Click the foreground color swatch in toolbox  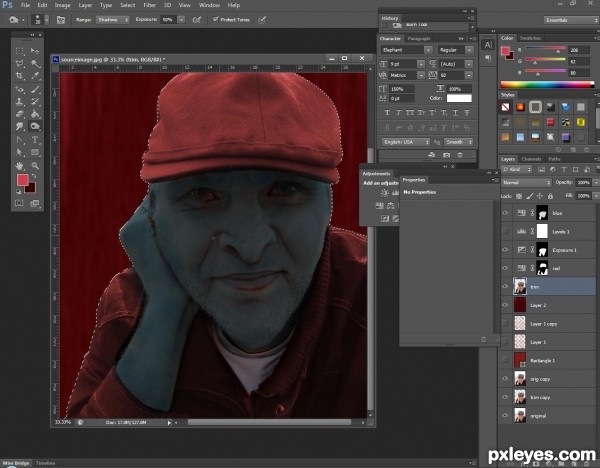(x=23, y=179)
